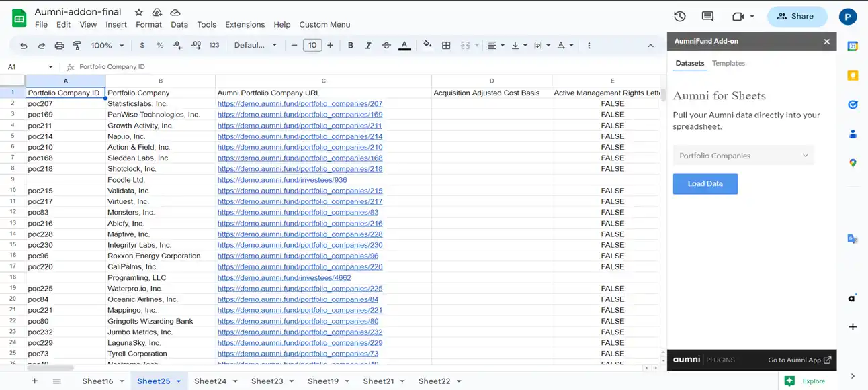The width and height of the screenshot is (868, 390).
Task: Switch to Sheet24 tab
Action: tap(210, 381)
